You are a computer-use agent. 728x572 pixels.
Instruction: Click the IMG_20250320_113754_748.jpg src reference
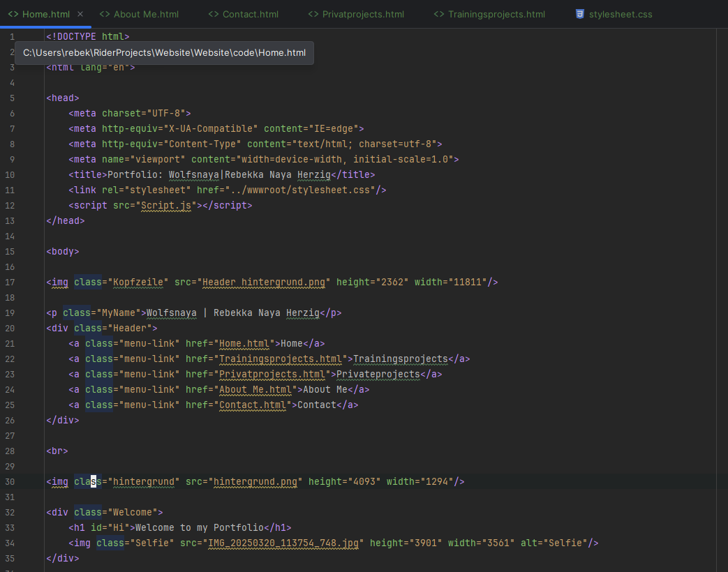coord(283,543)
